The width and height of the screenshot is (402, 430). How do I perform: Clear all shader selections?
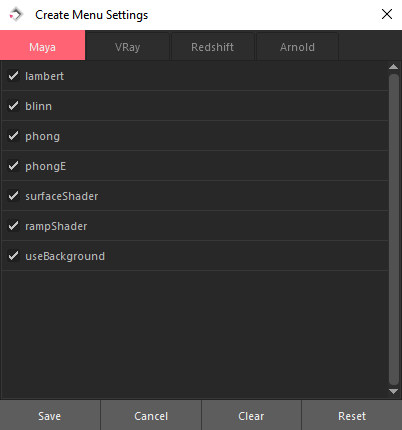251,416
